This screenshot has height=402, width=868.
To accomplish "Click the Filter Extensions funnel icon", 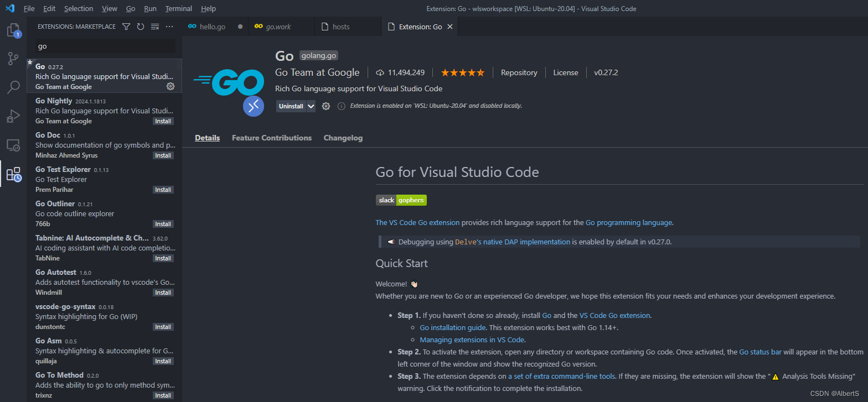I will pos(126,27).
